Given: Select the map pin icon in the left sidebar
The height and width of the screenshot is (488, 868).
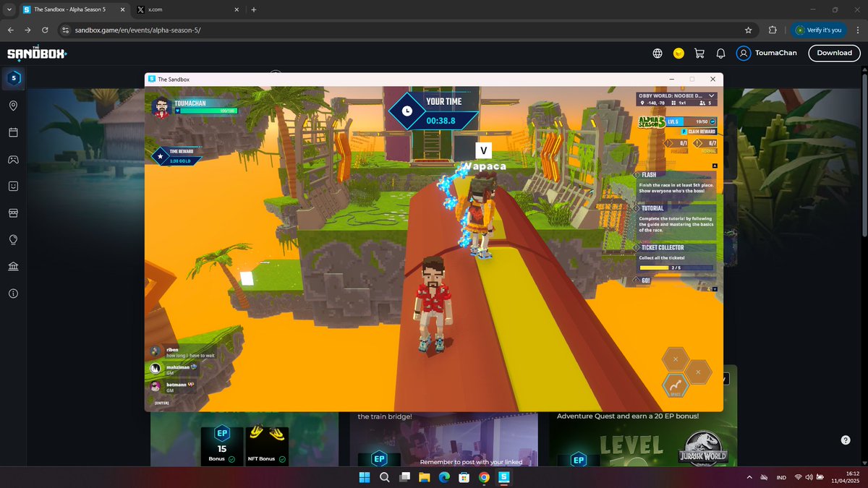Looking at the screenshot, I should (x=14, y=106).
